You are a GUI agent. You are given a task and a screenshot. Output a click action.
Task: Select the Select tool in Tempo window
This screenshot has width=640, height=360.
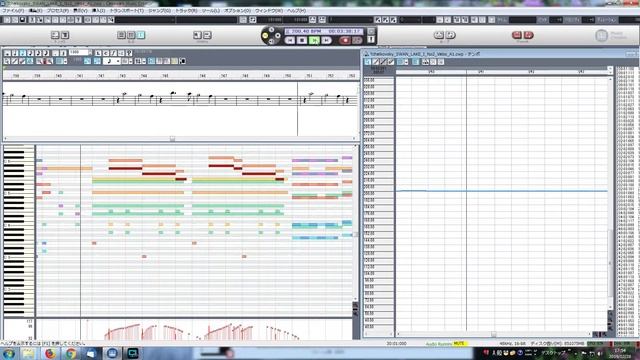click(368, 62)
